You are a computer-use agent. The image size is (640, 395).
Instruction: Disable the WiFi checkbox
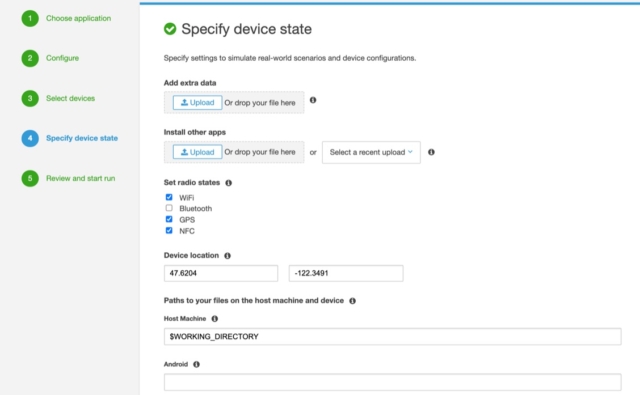[169, 197]
